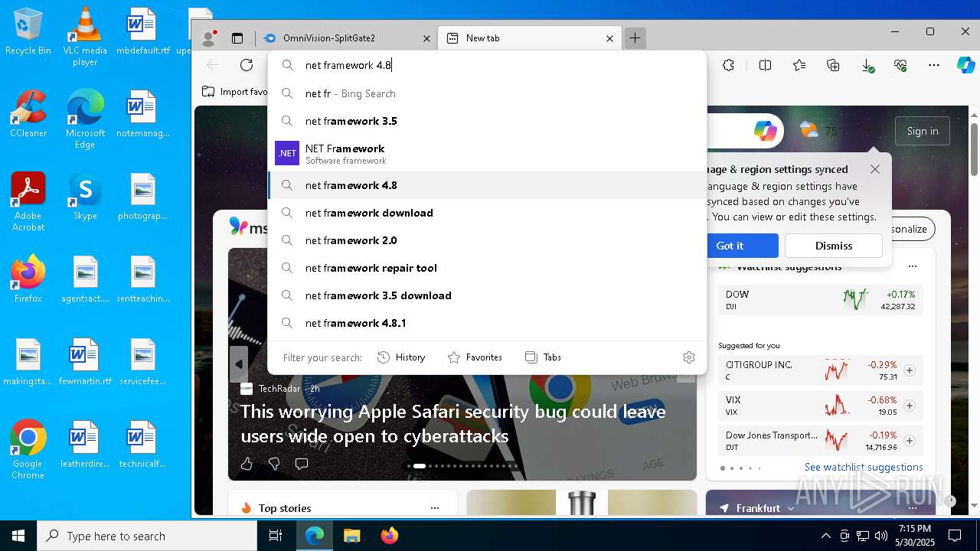The height and width of the screenshot is (551, 980).
Task: Open Recycle Bin desktop icon
Action: pos(28,32)
